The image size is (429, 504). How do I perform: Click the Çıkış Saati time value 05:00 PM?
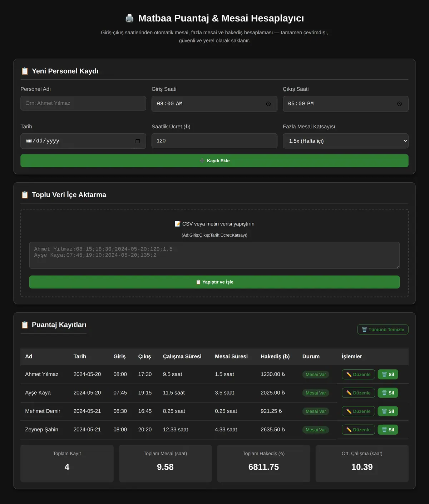click(301, 104)
